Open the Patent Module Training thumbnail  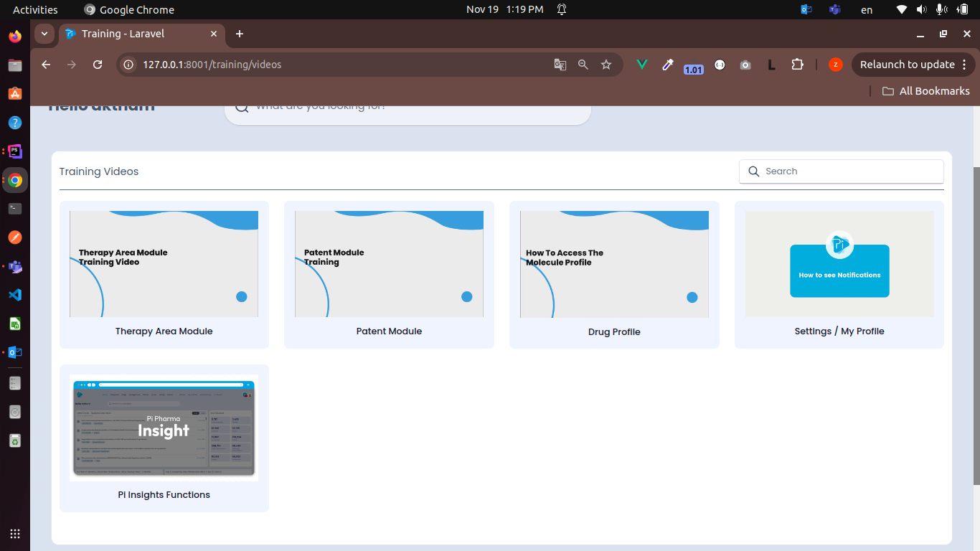389,264
